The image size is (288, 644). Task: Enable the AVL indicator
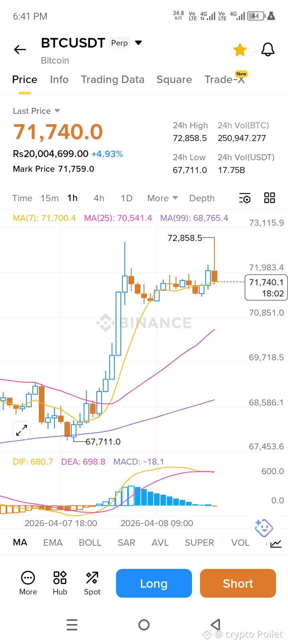coord(160,543)
